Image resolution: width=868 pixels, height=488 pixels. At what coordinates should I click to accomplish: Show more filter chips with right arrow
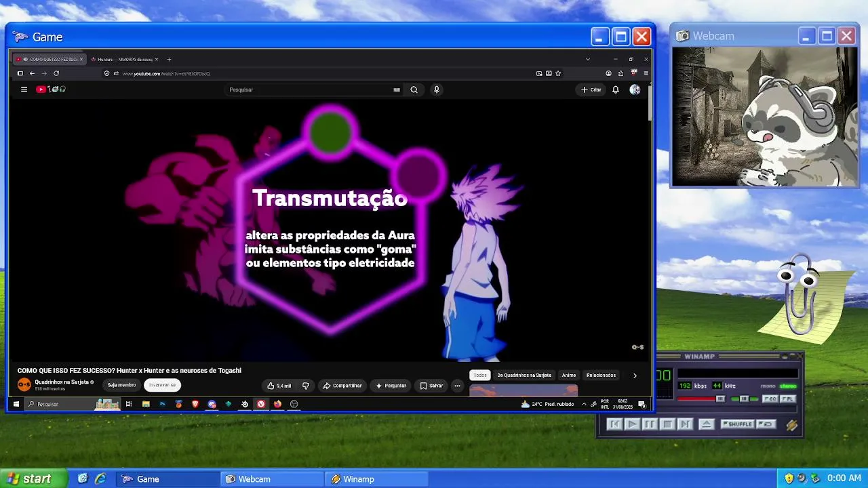click(635, 375)
